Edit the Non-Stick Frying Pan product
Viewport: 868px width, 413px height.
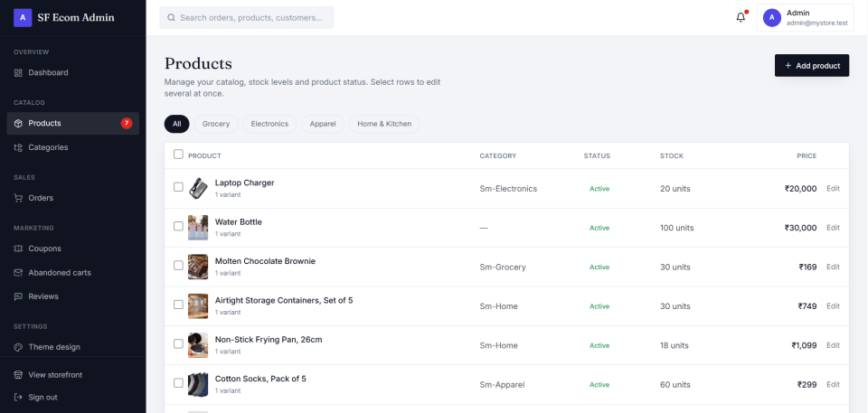tap(833, 345)
